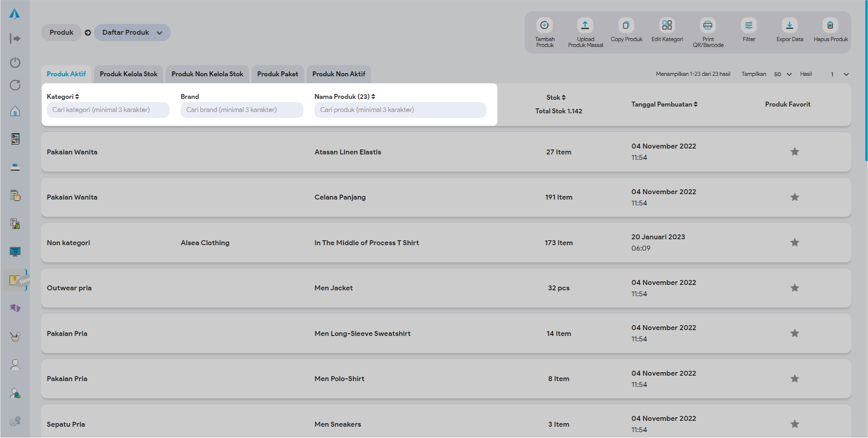Open Edit Kategori tool
868x438 pixels.
667,25
